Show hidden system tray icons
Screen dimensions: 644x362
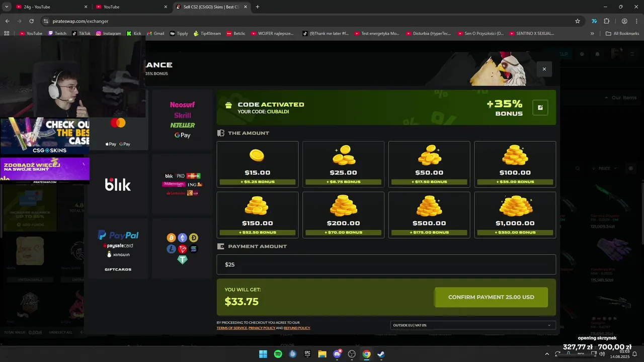(x=547, y=354)
